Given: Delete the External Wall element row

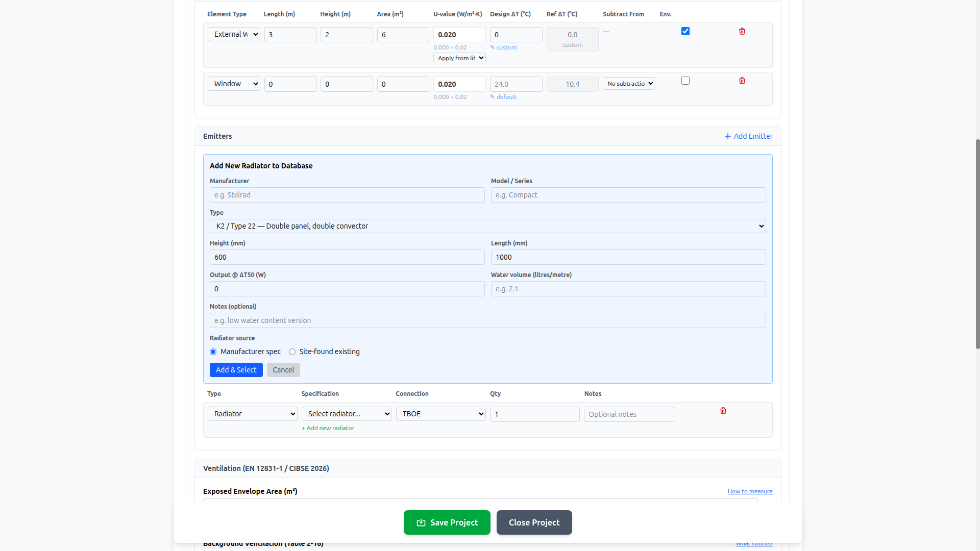Looking at the screenshot, I should coord(742,32).
